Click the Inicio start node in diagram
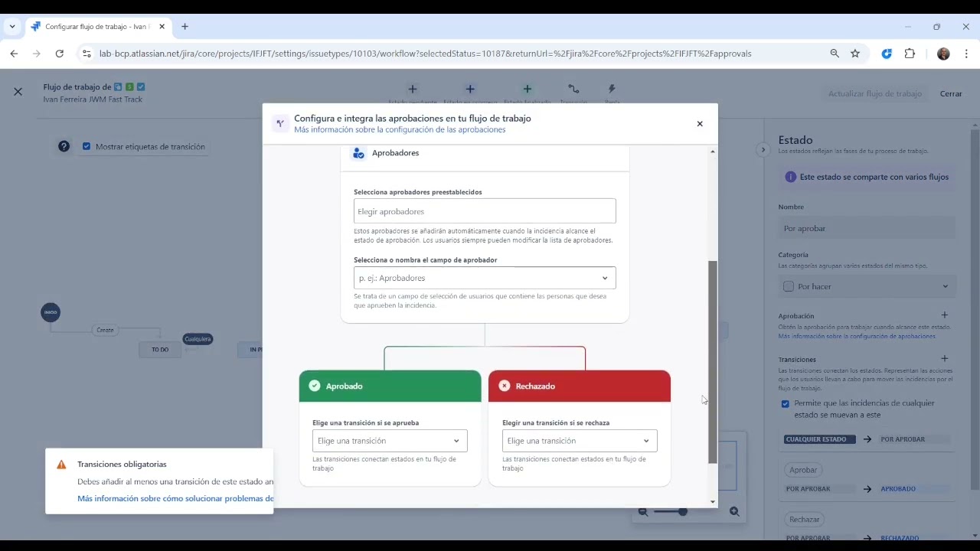The height and width of the screenshot is (551, 980). [51, 312]
